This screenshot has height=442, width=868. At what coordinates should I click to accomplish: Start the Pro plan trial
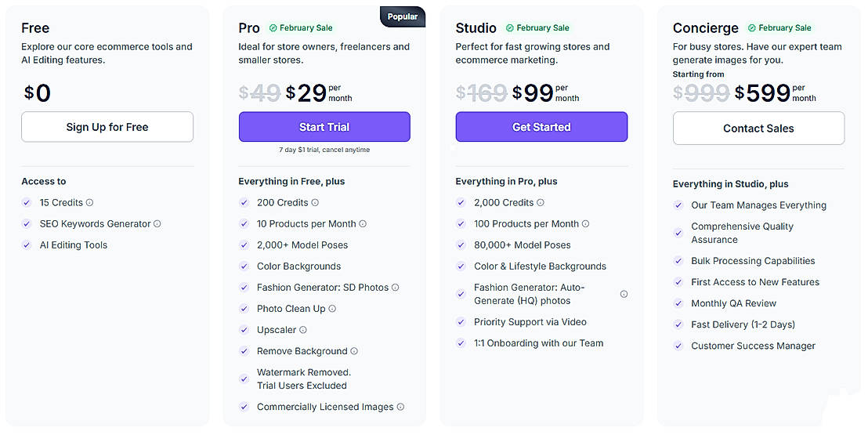tap(324, 127)
